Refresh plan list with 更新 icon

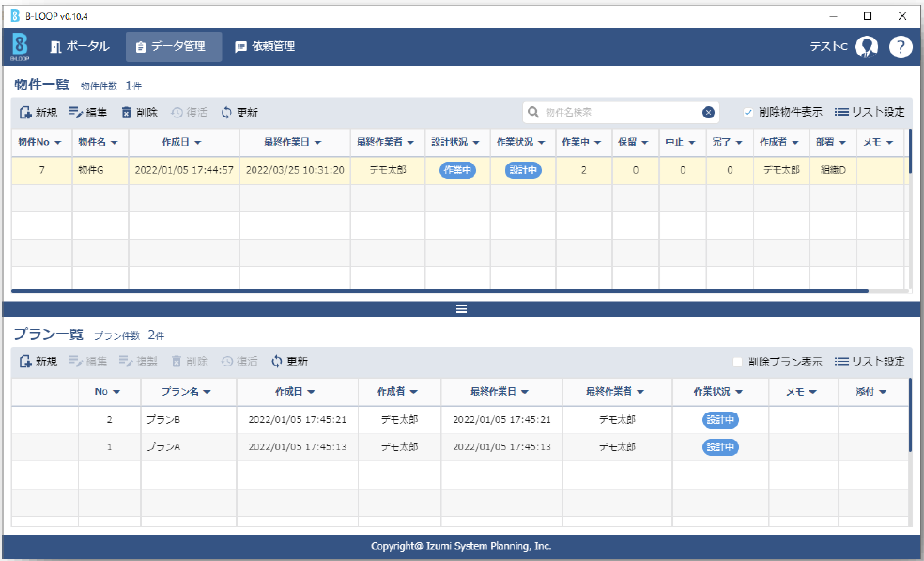pyautogui.click(x=277, y=362)
